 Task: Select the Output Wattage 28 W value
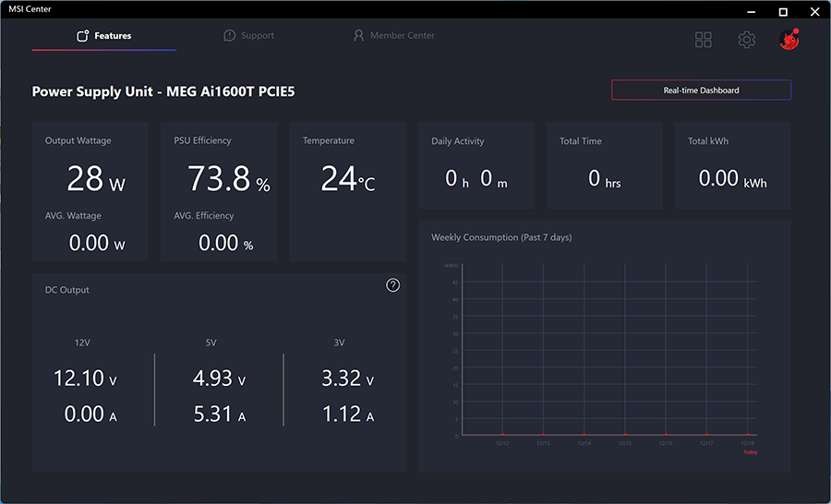(x=96, y=178)
